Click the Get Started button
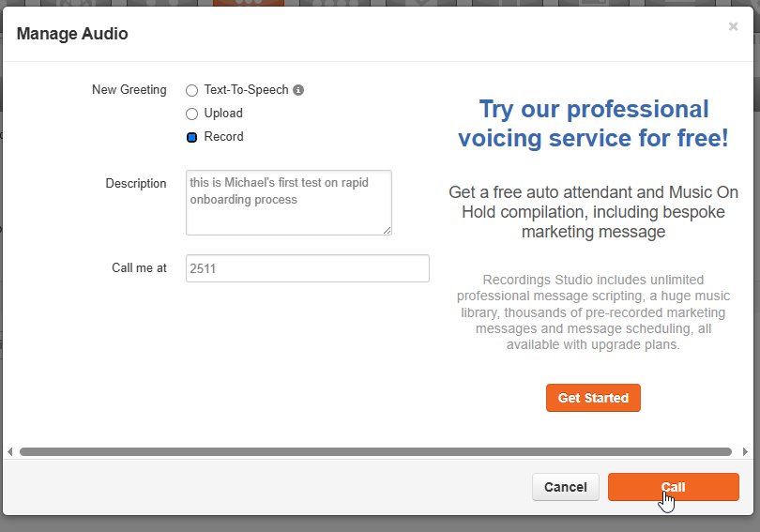The width and height of the screenshot is (760, 532). (x=593, y=398)
